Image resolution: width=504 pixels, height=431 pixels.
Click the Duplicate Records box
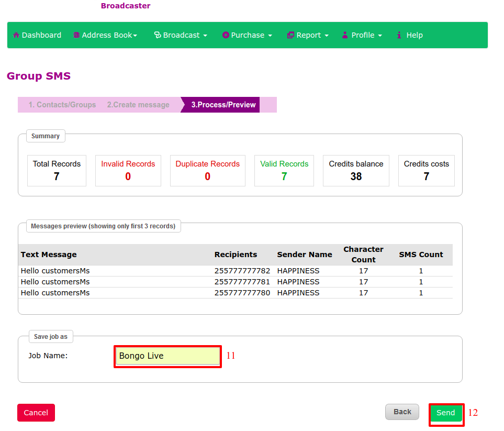coord(208,171)
